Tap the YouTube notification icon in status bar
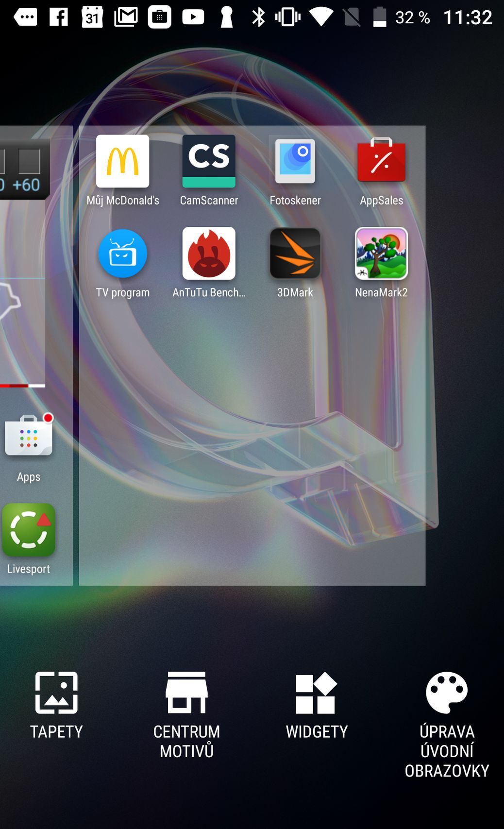The width and height of the screenshot is (504, 829). (x=193, y=17)
